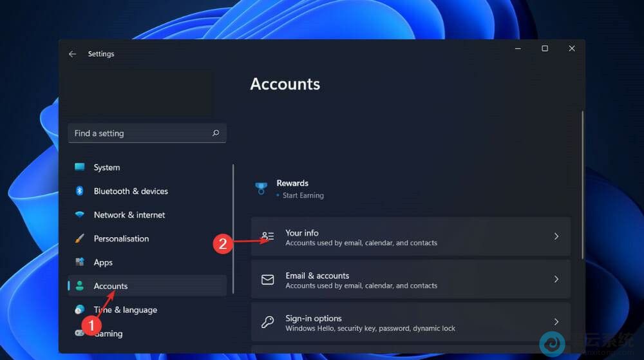Expand Email & accounts chevron arrow
Viewport: 644px width, 360px height.
pos(556,279)
